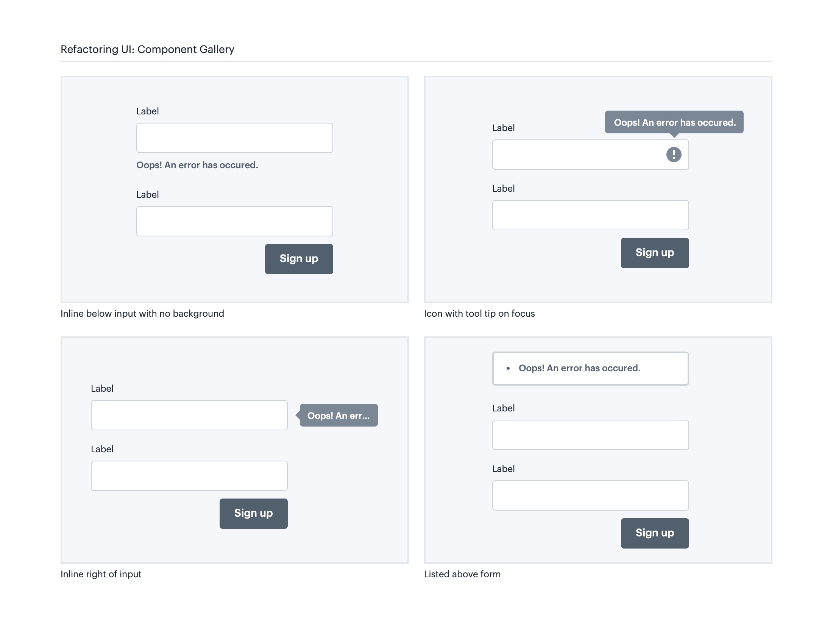Image resolution: width=833 pixels, height=644 pixels.
Task: Focus the input beside the truncated "Oops! An err..." tooltip
Action: [189, 415]
